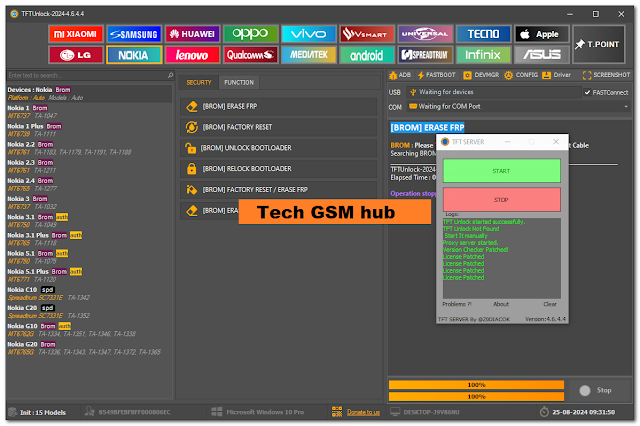Screen dimensions: 640x426
Task: Select Nokia G10 device entry
Action: tap(89, 330)
